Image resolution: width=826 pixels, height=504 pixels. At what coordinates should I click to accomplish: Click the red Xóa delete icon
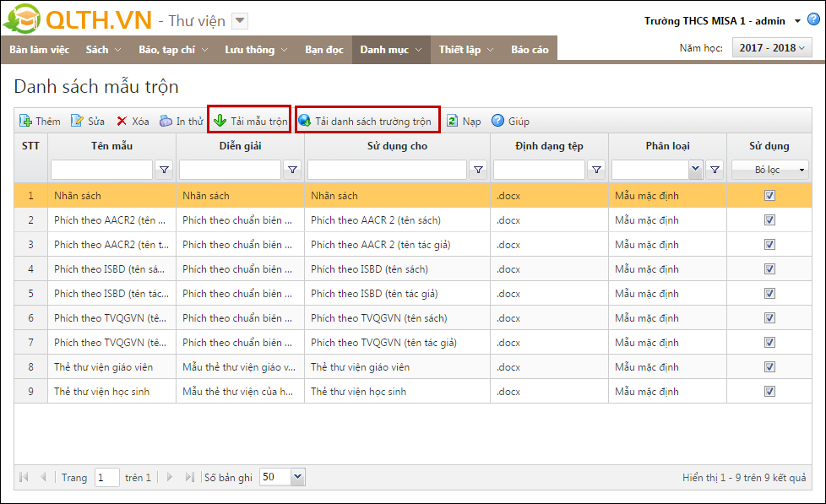tap(122, 122)
